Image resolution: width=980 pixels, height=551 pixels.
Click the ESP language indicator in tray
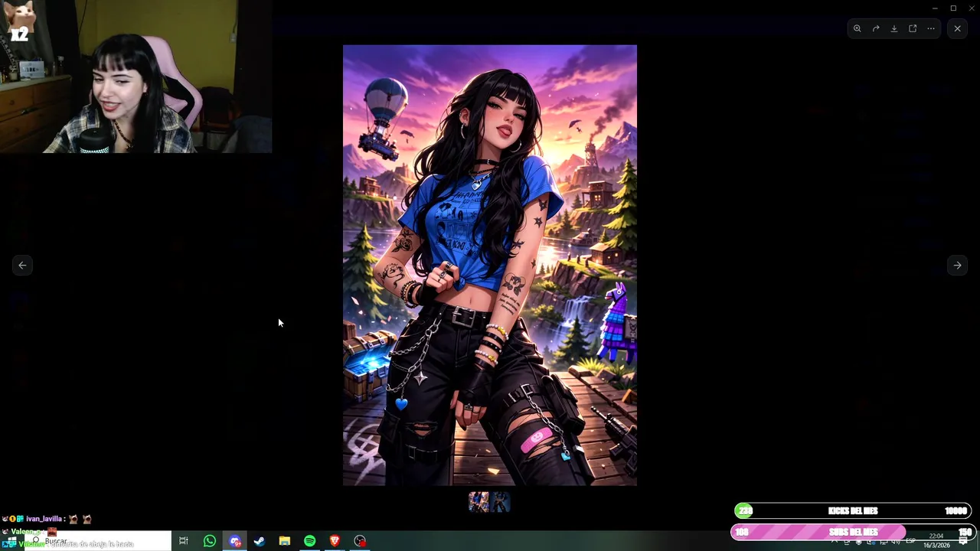[x=910, y=541]
